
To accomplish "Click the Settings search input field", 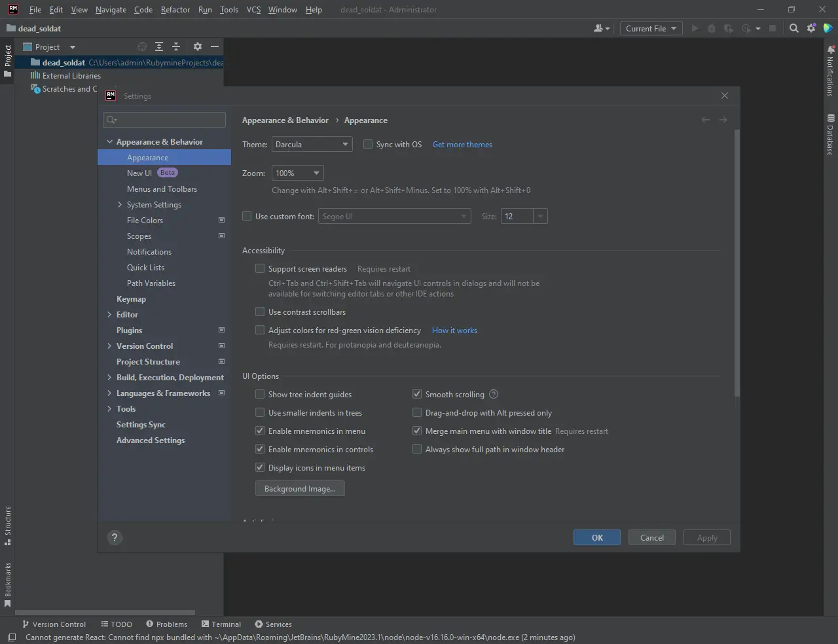I will click(170, 120).
